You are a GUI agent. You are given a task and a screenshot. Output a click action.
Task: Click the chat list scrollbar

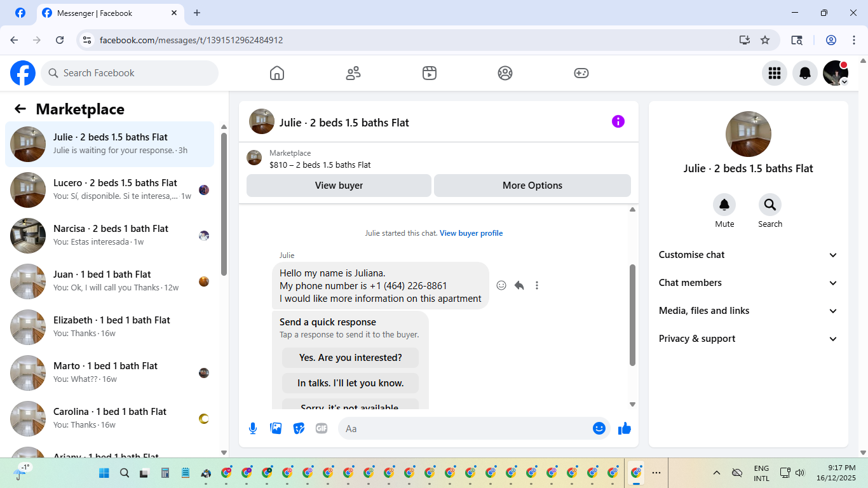coord(224,204)
